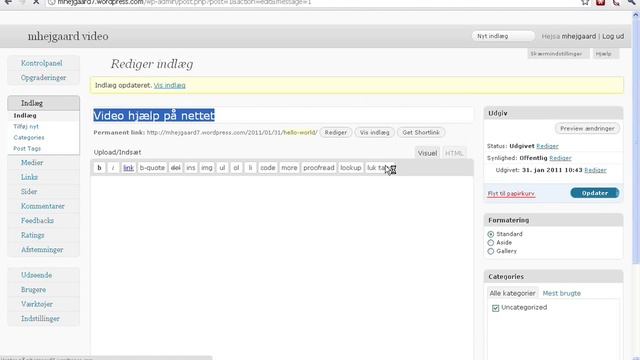
Task: Expand Skærmindstillinger panel
Action: tap(558, 53)
